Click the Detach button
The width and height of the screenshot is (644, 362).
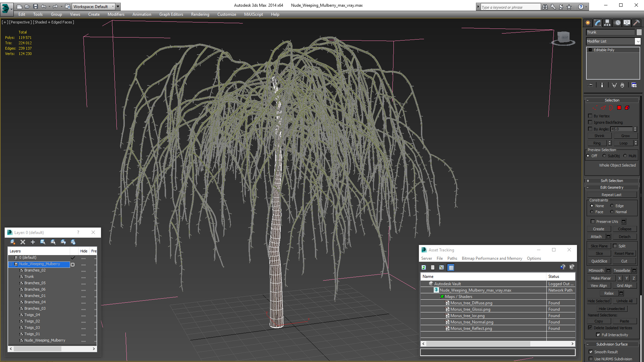[x=625, y=237]
